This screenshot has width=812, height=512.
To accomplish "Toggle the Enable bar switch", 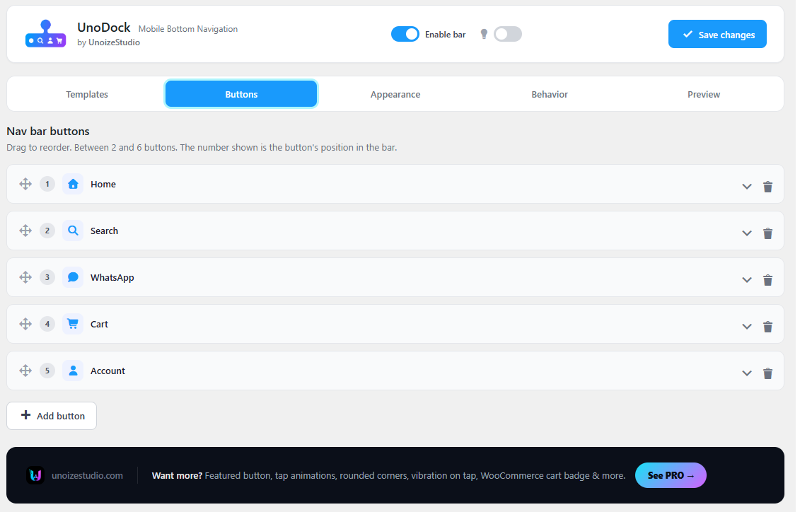I will coord(405,34).
